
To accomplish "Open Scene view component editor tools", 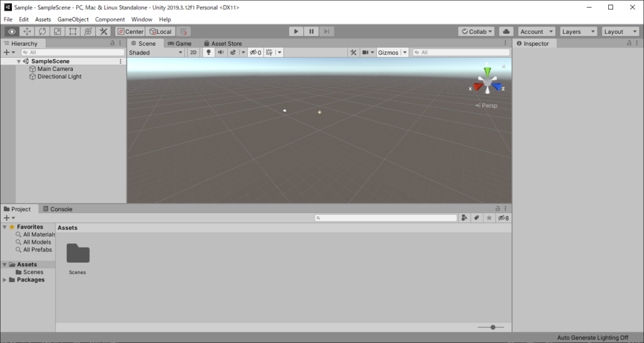I will pos(353,53).
